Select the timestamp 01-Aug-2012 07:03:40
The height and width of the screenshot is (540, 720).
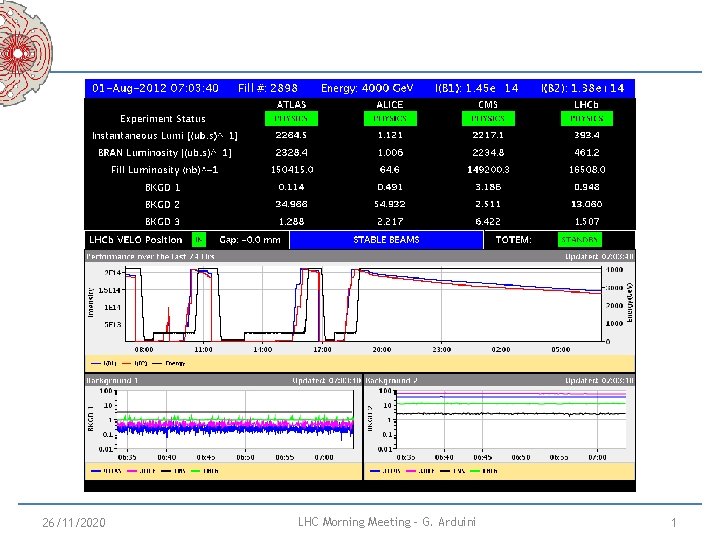pyautogui.click(x=155, y=88)
